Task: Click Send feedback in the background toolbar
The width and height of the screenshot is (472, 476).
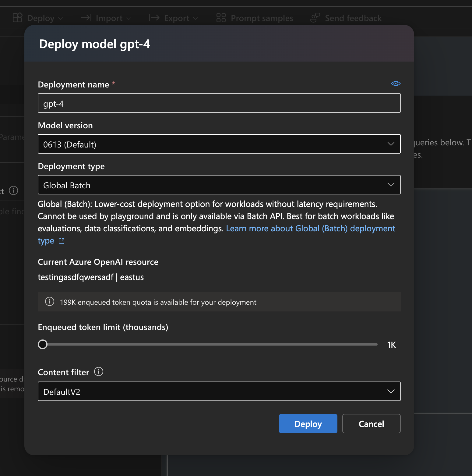Action: pos(346,18)
